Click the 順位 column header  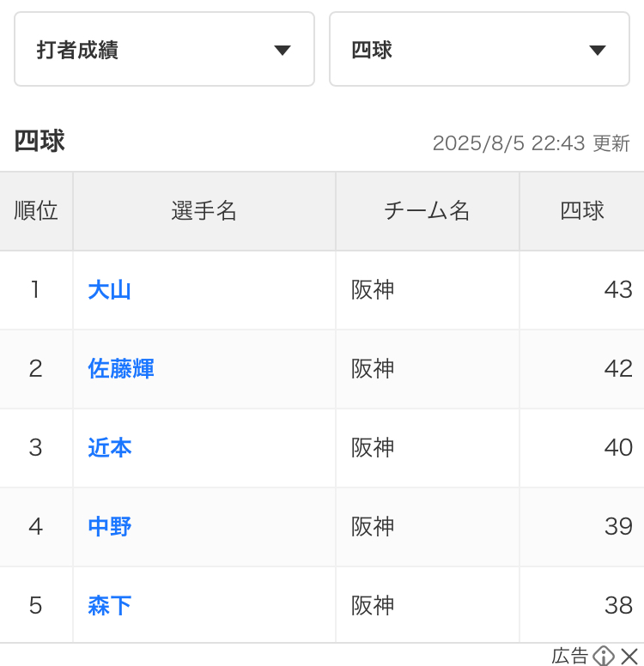coord(36,211)
